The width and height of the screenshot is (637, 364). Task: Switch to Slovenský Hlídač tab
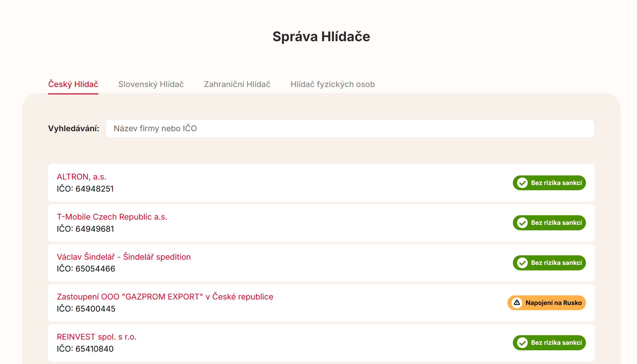point(151,84)
